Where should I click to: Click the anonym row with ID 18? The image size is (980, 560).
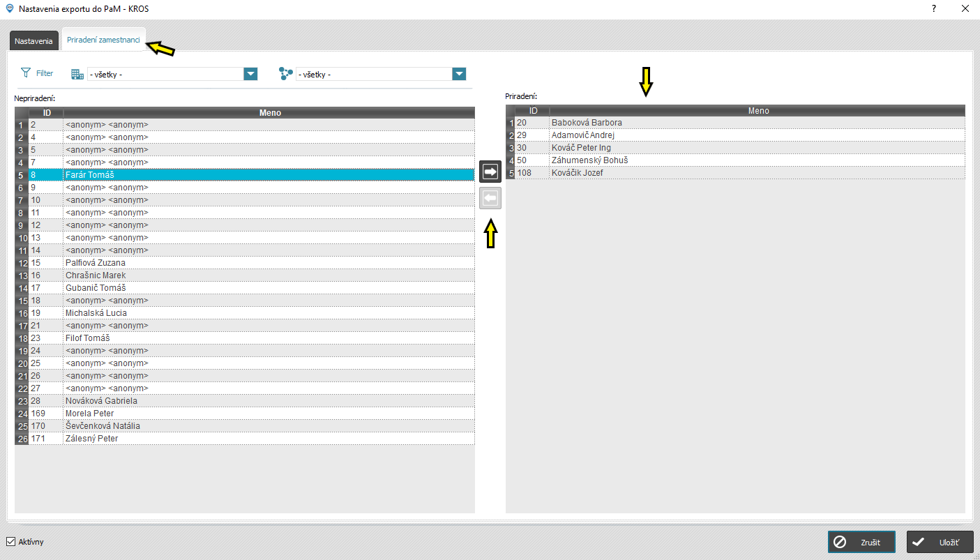(x=245, y=301)
